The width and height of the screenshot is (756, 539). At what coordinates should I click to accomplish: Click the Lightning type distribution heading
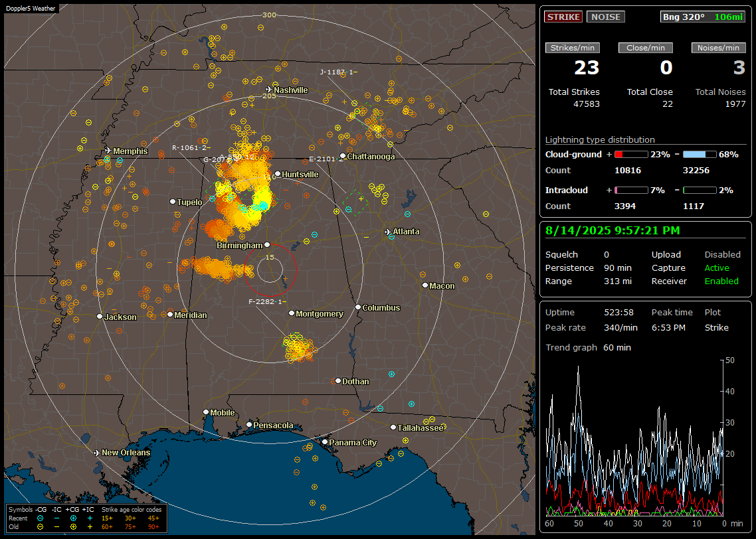tap(600, 139)
